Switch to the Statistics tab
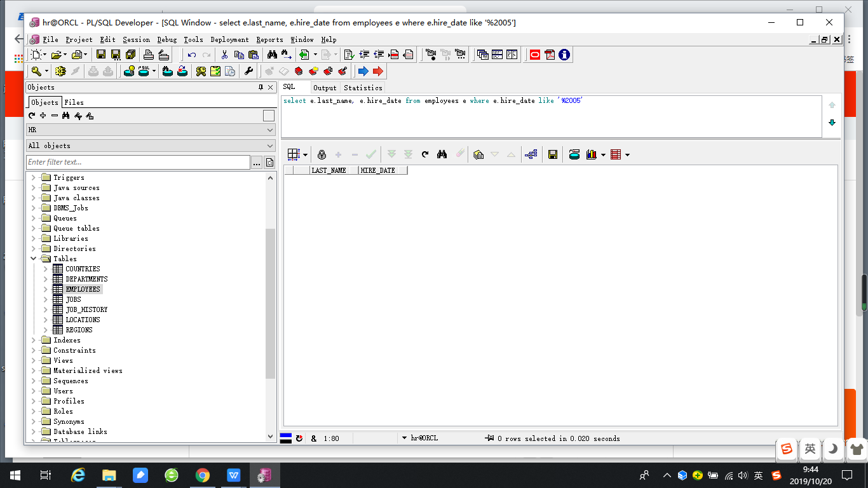The width and height of the screenshot is (868, 488). point(363,88)
